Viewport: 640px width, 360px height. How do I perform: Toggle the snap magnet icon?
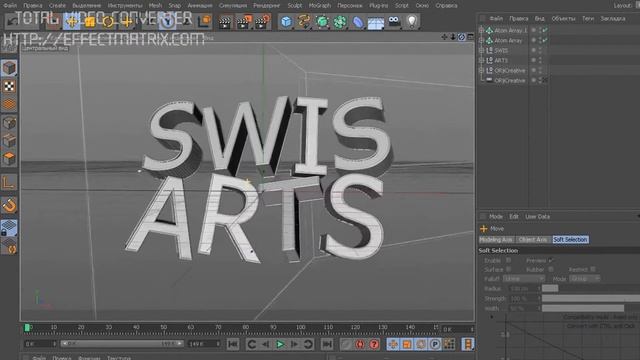pos(9,205)
